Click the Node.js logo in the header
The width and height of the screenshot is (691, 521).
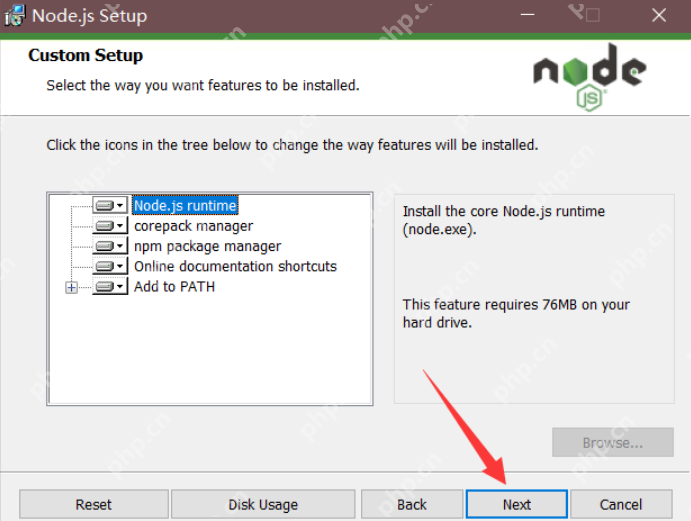pyautogui.click(x=590, y=77)
